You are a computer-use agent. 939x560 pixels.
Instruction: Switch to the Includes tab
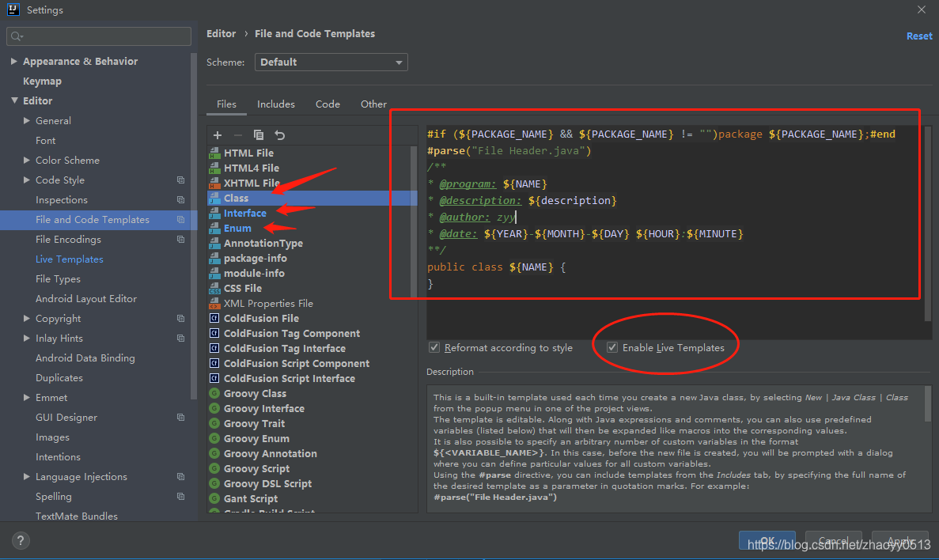click(275, 104)
